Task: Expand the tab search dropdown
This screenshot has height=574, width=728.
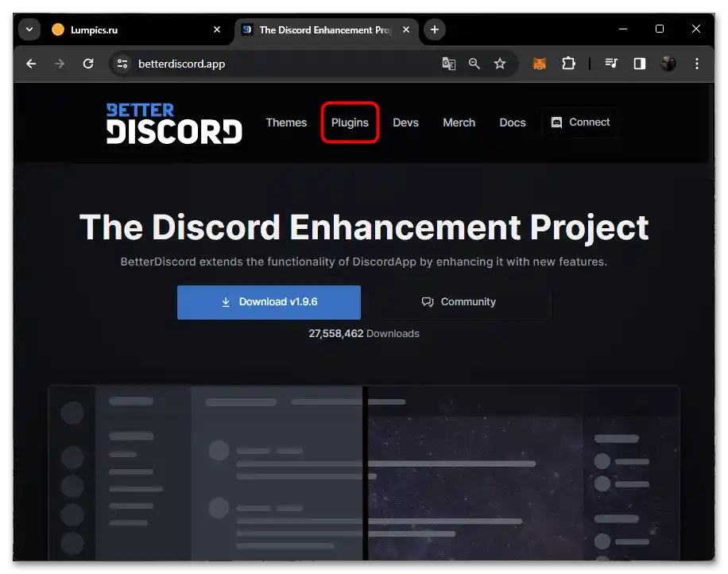Action: click(x=29, y=29)
